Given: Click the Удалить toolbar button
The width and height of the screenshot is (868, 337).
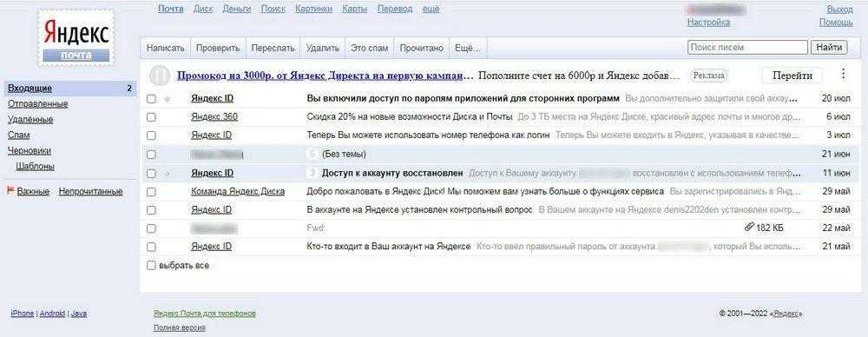Looking at the screenshot, I should click(323, 49).
